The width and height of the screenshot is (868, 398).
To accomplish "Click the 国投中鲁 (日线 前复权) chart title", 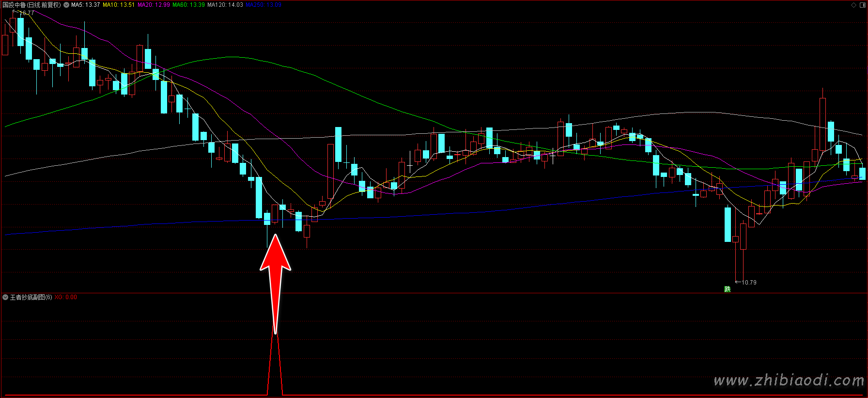I will pos(32,5).
